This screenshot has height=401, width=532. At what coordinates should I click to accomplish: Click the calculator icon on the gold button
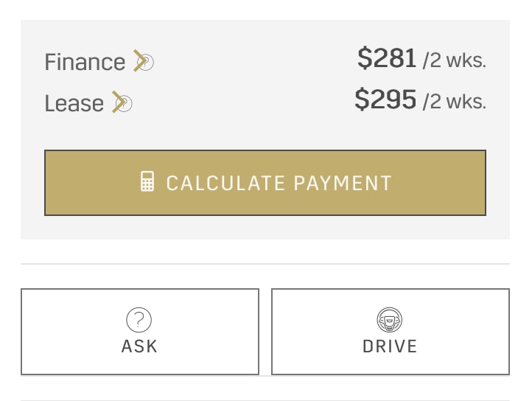point(147,181)
